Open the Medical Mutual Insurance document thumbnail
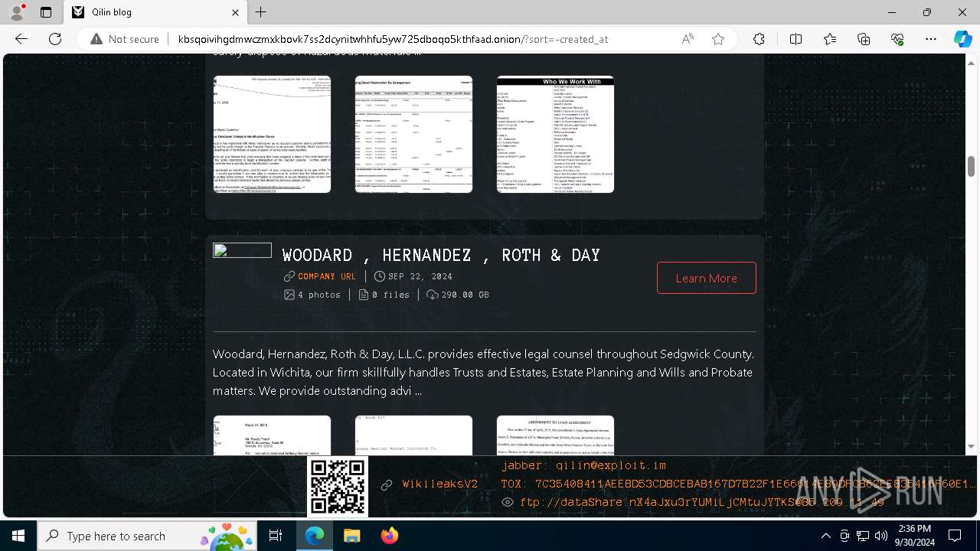 [x=413, y=435]
